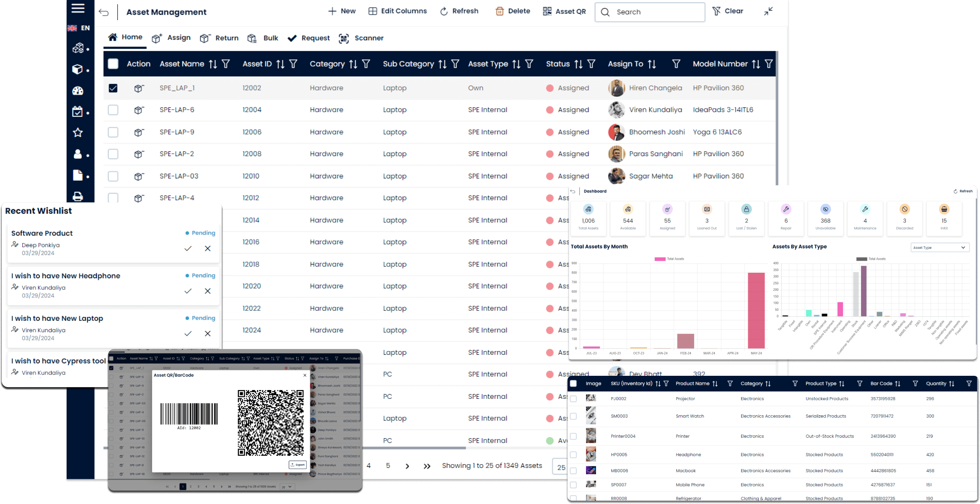Expand the Asset Type dropdown in dashboard
Viewport: 980px width, 504px height.
[x=940, y=248]
